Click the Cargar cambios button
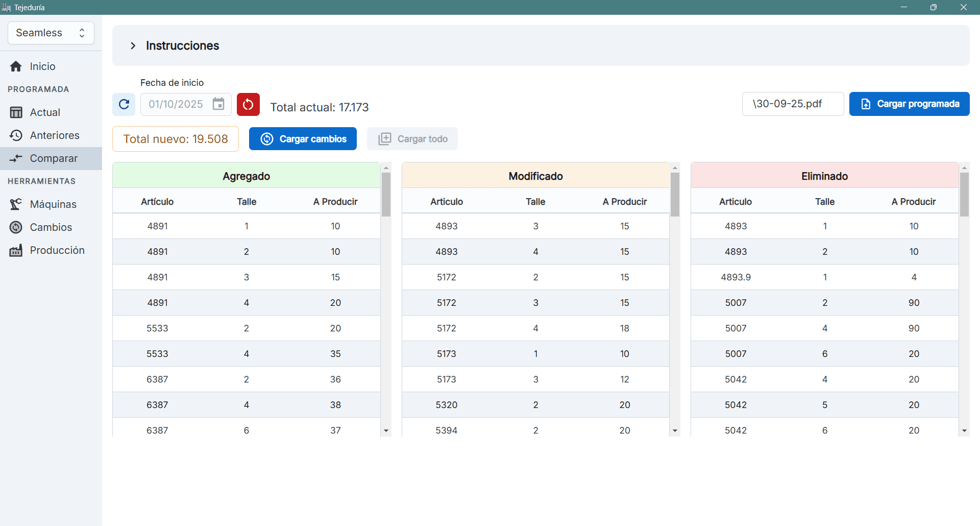The width and height of the screenshot is (980, 526). tap(303, 139)
